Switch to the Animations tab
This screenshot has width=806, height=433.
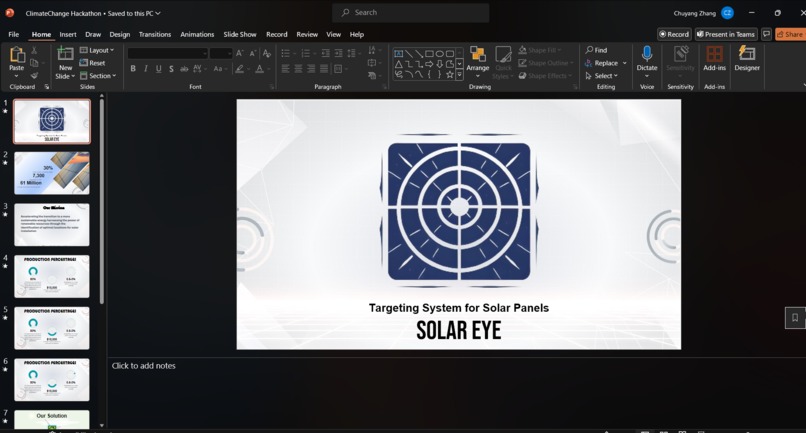coord(197,34)
